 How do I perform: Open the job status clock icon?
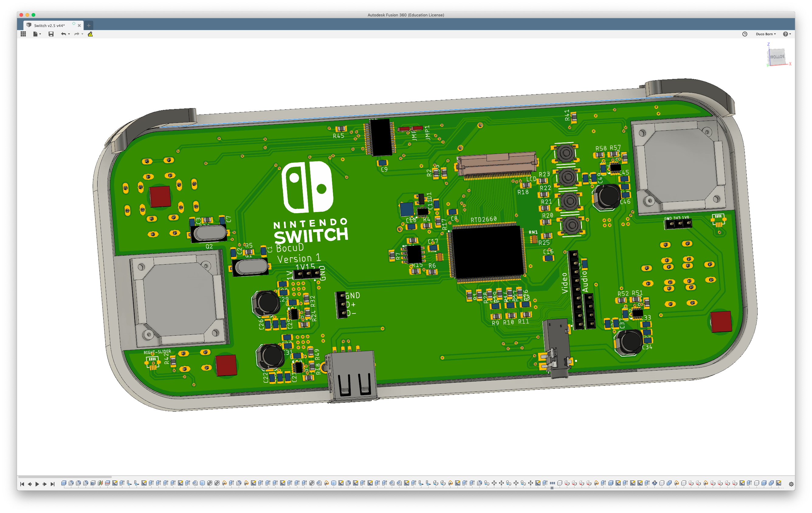point(745,34)
